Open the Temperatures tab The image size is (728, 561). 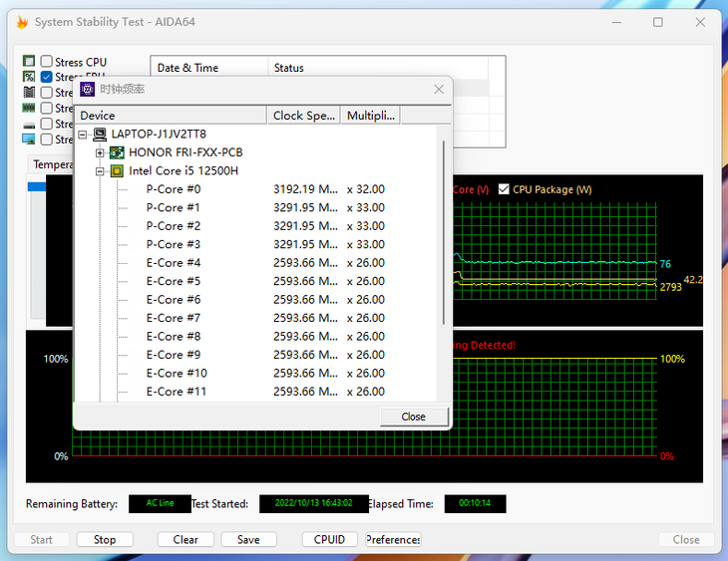[53, 164]
